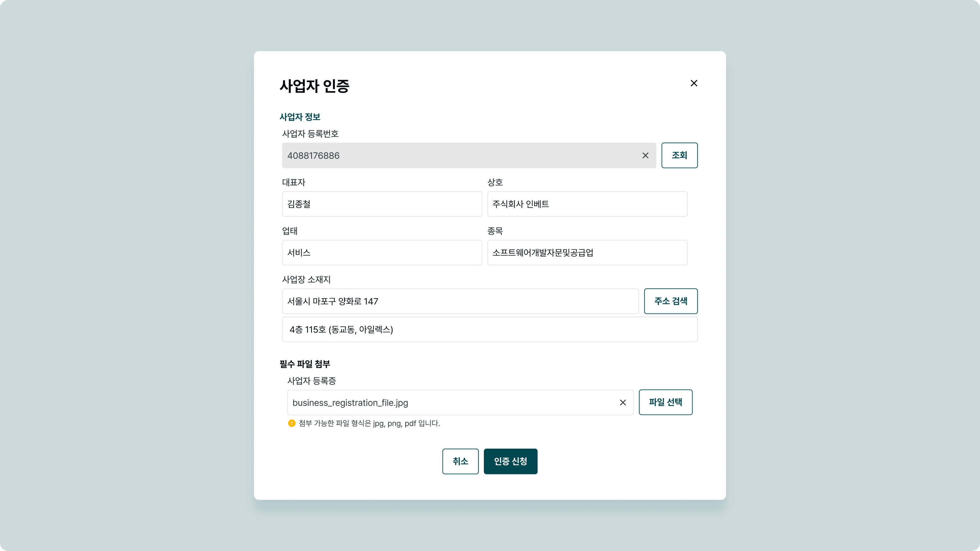The width and height of the screenshot is (980, 551).
Task: Clear the business registration number field
Action: pyautogui.click(x=645, y=155)
